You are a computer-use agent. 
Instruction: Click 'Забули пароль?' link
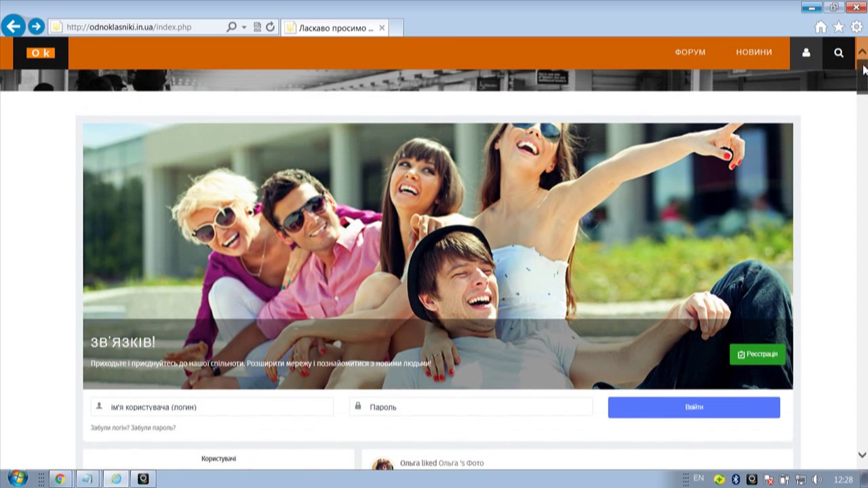(x=153, y=428)
